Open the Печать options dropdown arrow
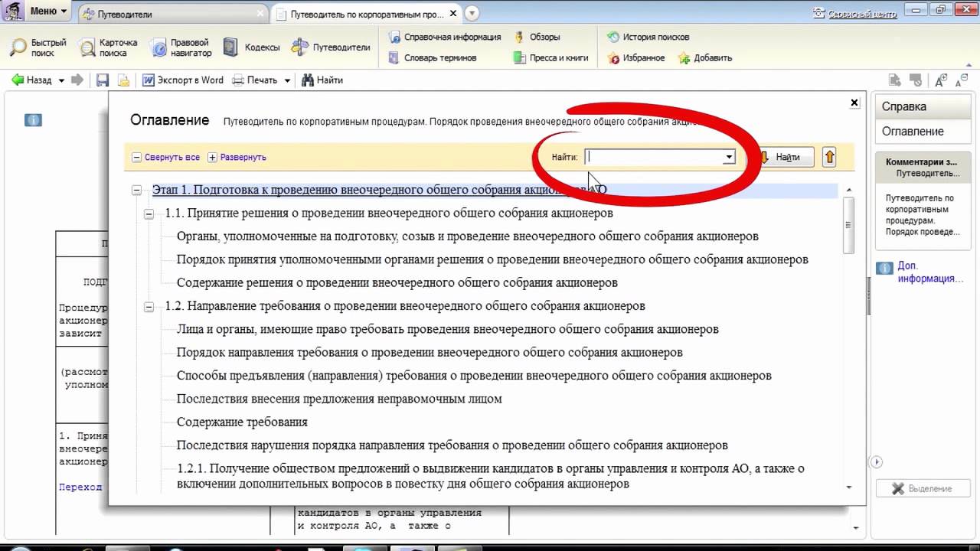The width and height of the screenshot is (980, 551). 287,80
